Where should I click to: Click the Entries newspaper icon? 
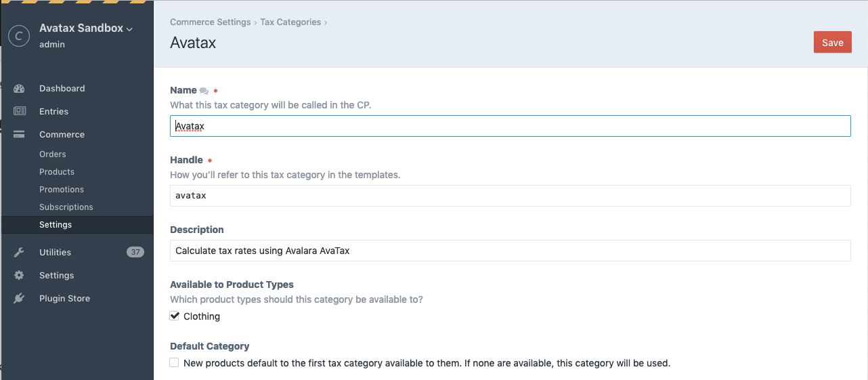point(19,112)
